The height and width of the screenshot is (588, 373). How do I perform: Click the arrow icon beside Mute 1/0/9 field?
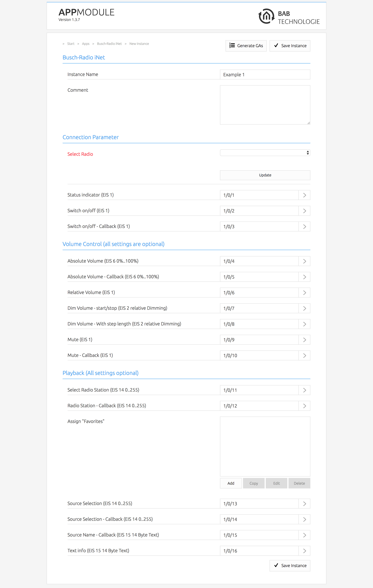click(x=304, y=340)
